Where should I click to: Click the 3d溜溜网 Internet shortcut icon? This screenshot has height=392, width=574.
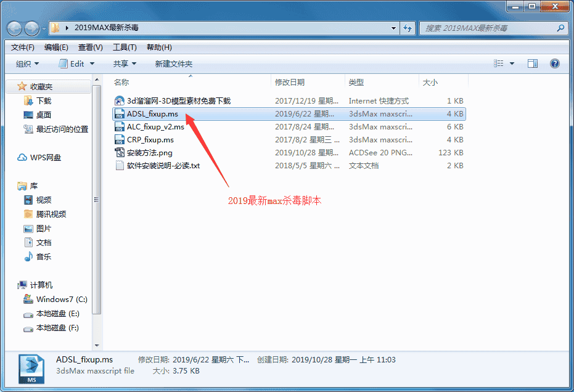[120, 101]
